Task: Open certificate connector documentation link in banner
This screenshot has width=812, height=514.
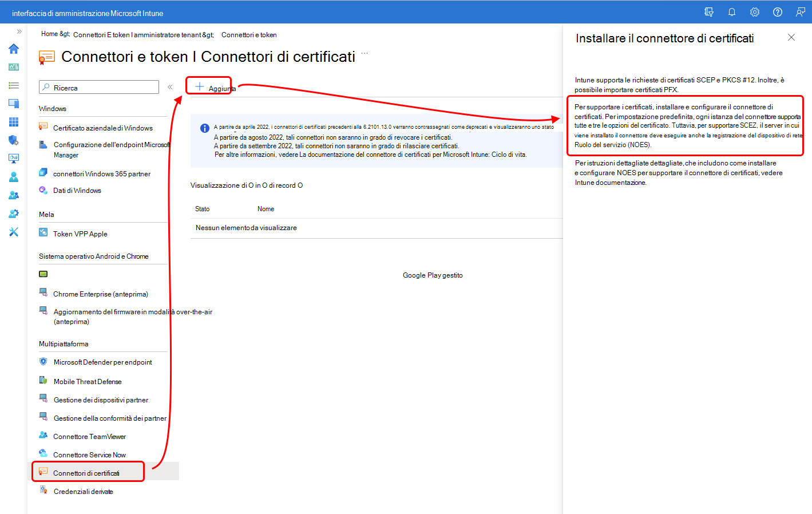Action: 413,155
